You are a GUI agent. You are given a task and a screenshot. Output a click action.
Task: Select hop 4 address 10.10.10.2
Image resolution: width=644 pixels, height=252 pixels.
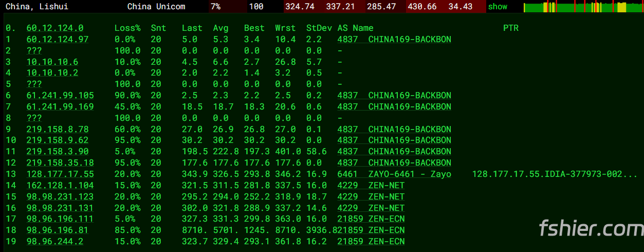point(52,73)
